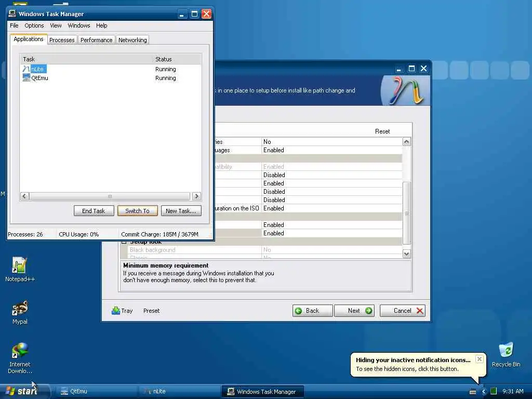Click the 'Enabled' value beside uration on the ISO
The image size is (532, 399).
pyautogui.click(x=273, y=208)
